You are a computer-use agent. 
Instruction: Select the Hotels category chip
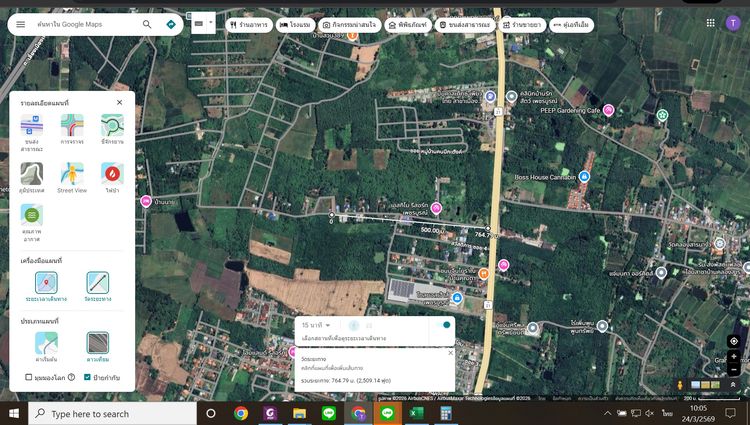pos(298,24)
